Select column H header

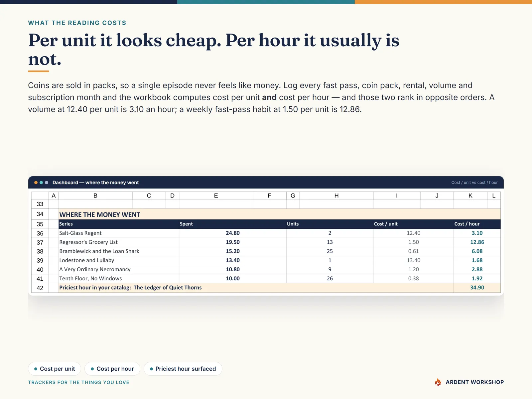point(336,196)
